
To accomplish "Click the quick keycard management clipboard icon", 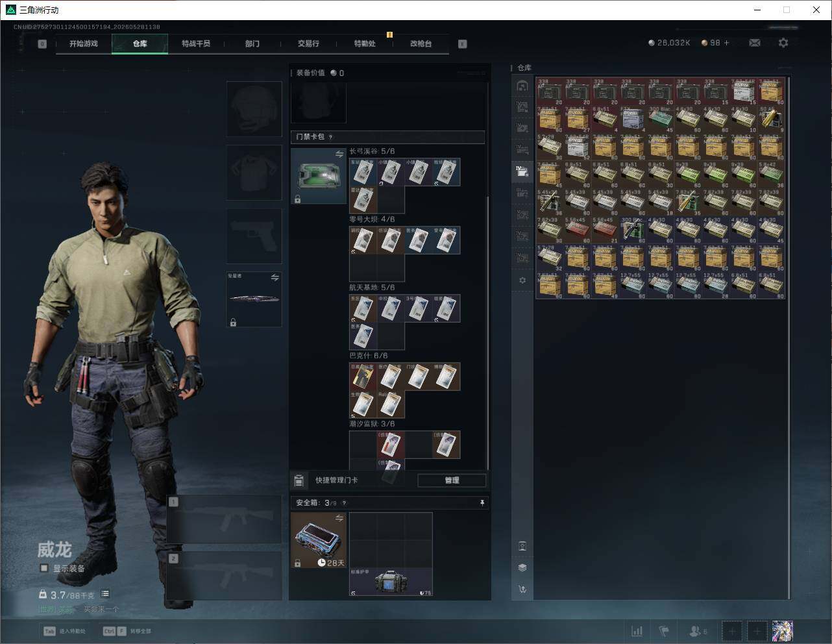I will 299,480.
